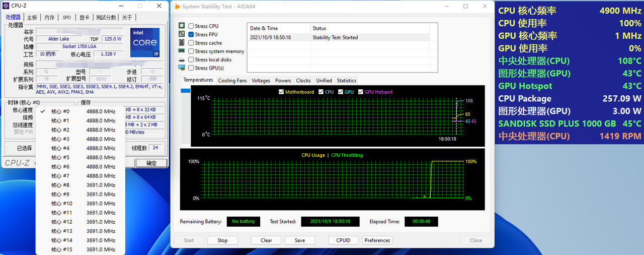Click the Alder Lake code name field
Image resolution: width=644 pixels, height=255 pixels.
[x=59, y=39]
